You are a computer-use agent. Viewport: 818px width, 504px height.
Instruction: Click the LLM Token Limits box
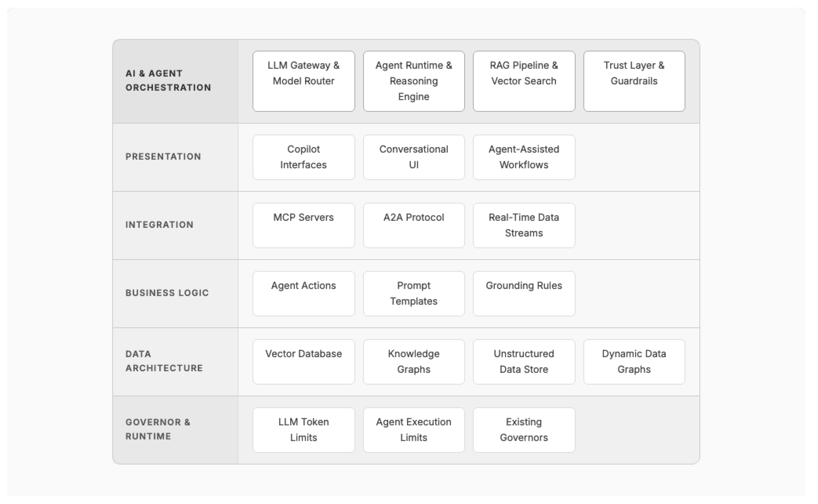[303, 430]
